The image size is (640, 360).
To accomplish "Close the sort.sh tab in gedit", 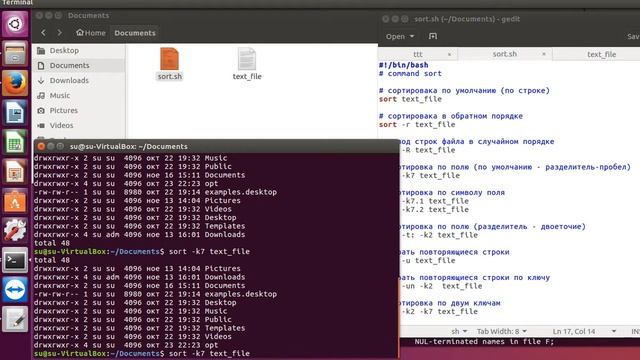I will pyautogui.click(x=544, y=54).
